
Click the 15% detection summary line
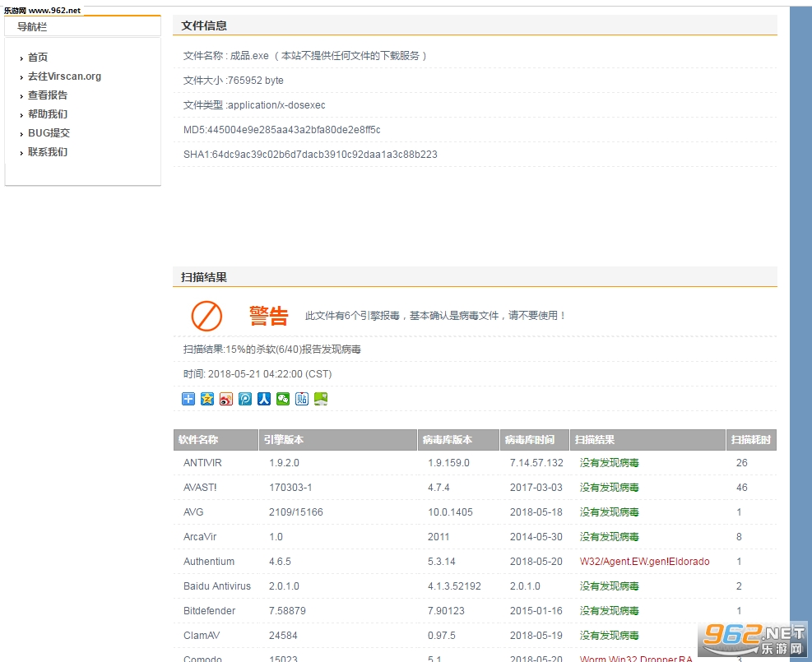pos(271,350)
